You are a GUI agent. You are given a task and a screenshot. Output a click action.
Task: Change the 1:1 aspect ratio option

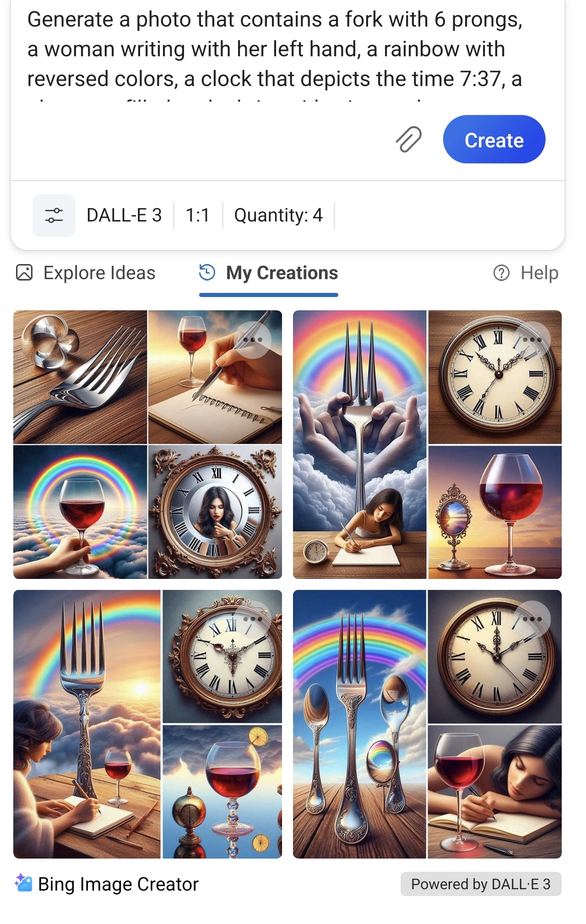point(198,215)
